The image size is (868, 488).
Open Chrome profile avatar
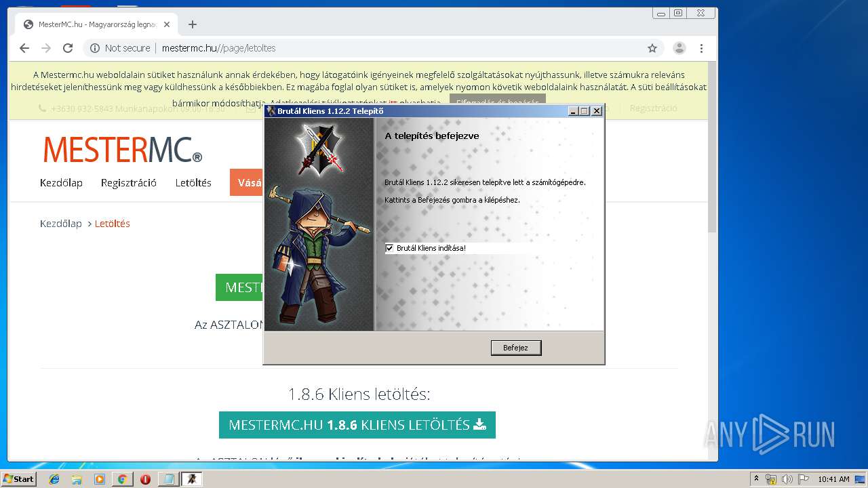point(679,48)
